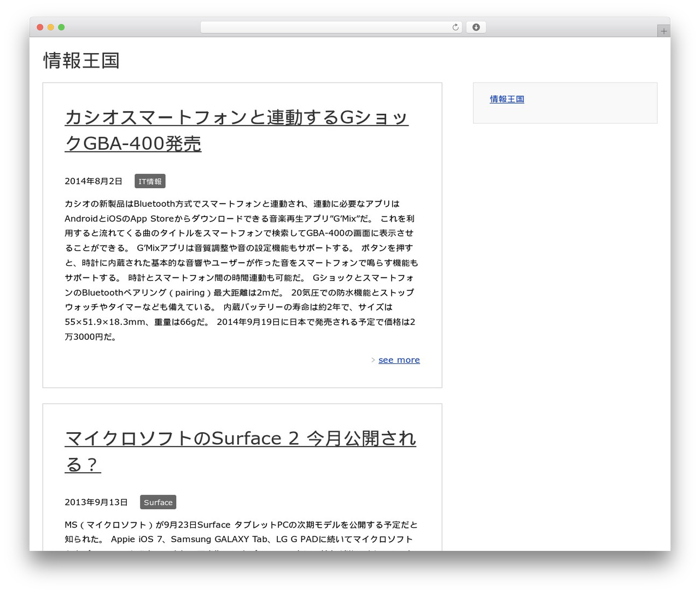Add a new tab with the plus button
This screenshot has width=700, height=593.
[663, 31]
